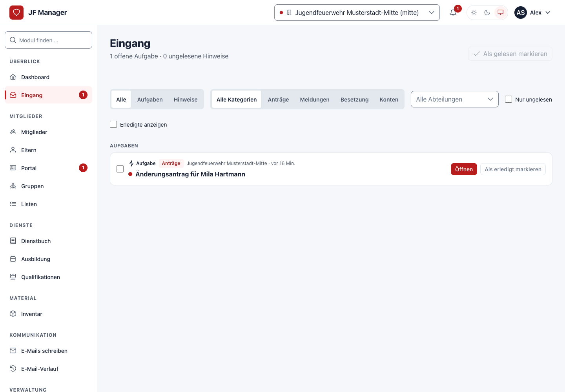Open Ausbildung sidebar entry

(49, 259)
